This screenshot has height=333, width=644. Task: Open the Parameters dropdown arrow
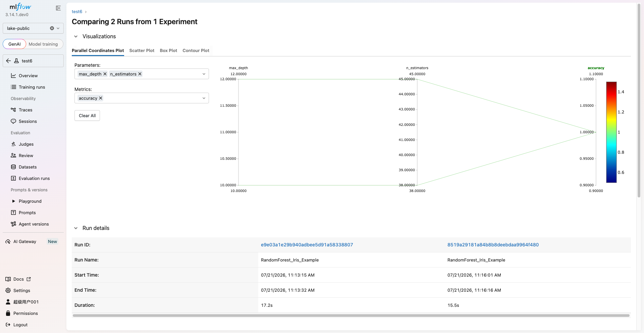point(204,74)
